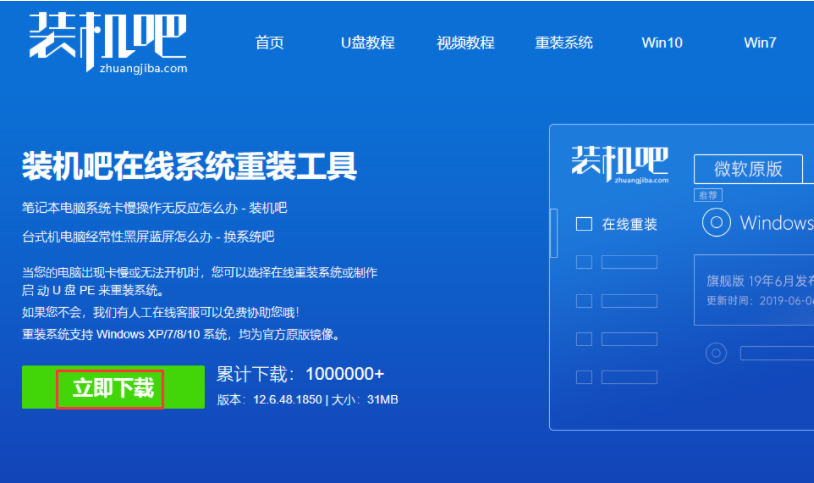Open the Win10 navigation link
The image size is (814, 483).
pyautogui.click(x=661, y=43)
